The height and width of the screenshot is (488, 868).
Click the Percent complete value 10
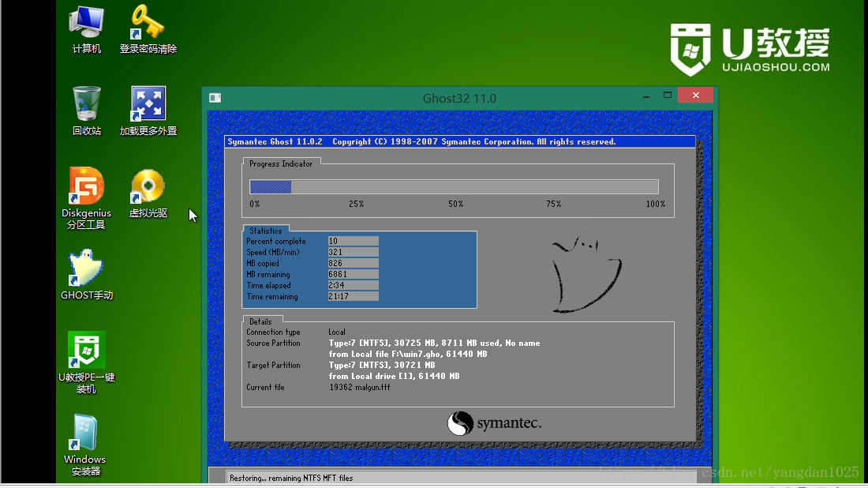click(x=354, y=241)
